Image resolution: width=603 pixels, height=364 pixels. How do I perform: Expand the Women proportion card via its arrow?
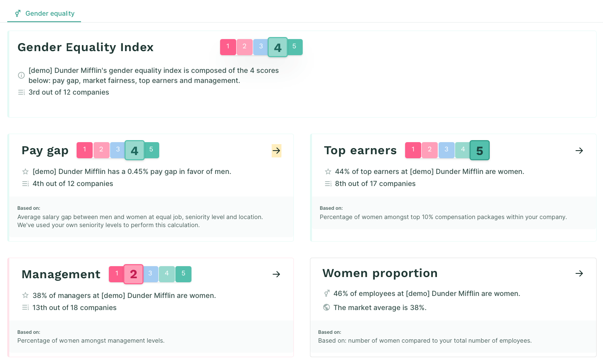click(x=579, y=273)
